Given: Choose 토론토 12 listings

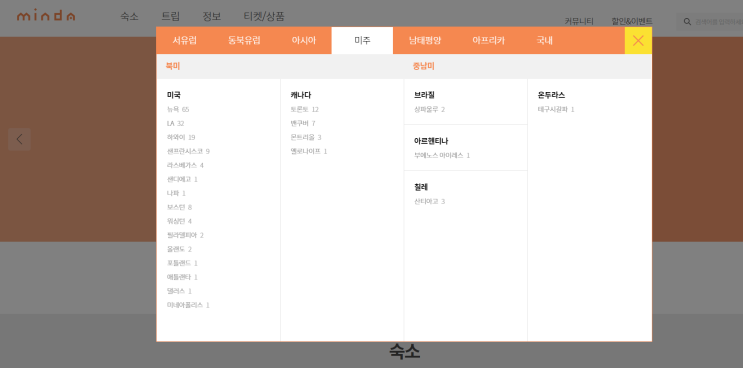Looking at the screenshot, I should tap(304, 109).
